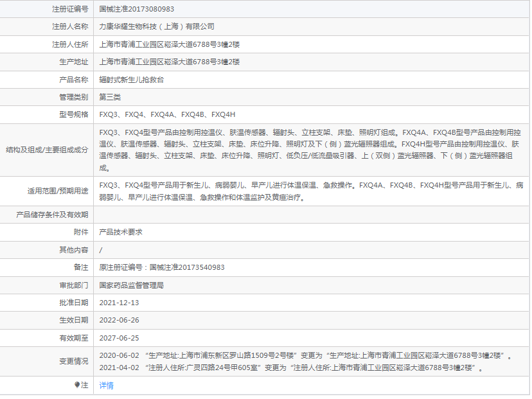This screenshot has height=399, width=532.
Task: Click the 产品名称 label
Action: pyautogui.click(x=74, y=80)
